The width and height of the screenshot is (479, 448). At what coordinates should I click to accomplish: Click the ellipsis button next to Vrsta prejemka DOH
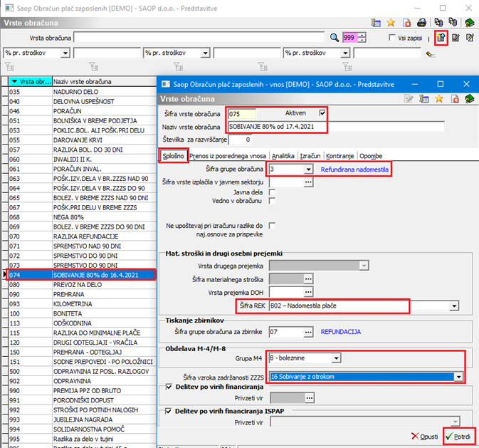pyautogui.click(x=309, y=292)
